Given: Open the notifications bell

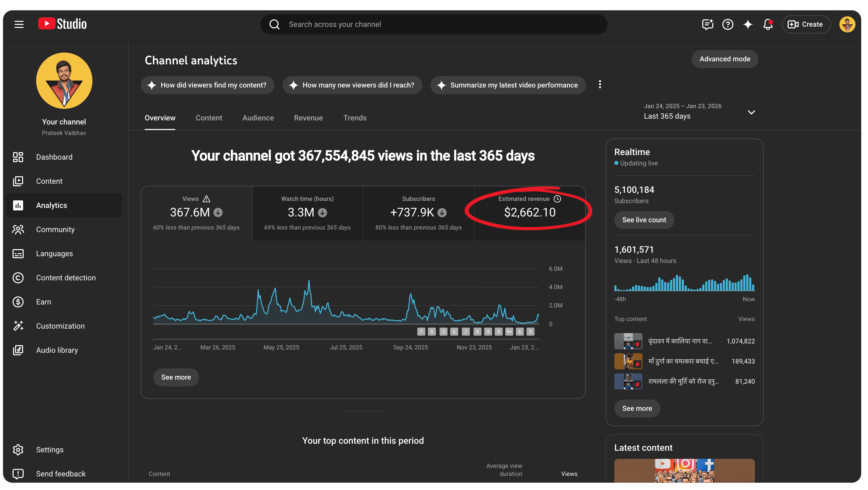Looking at the screenshot, I should [768, 24].
